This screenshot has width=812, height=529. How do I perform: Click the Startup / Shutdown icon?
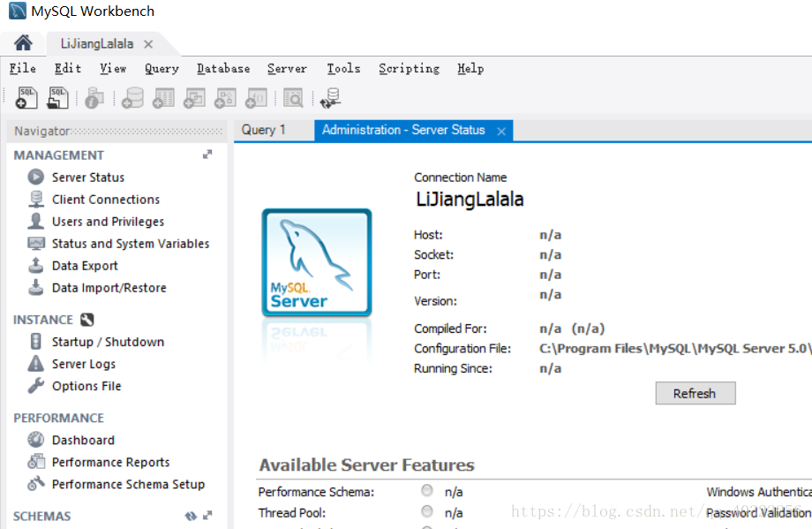click(35, 342)
